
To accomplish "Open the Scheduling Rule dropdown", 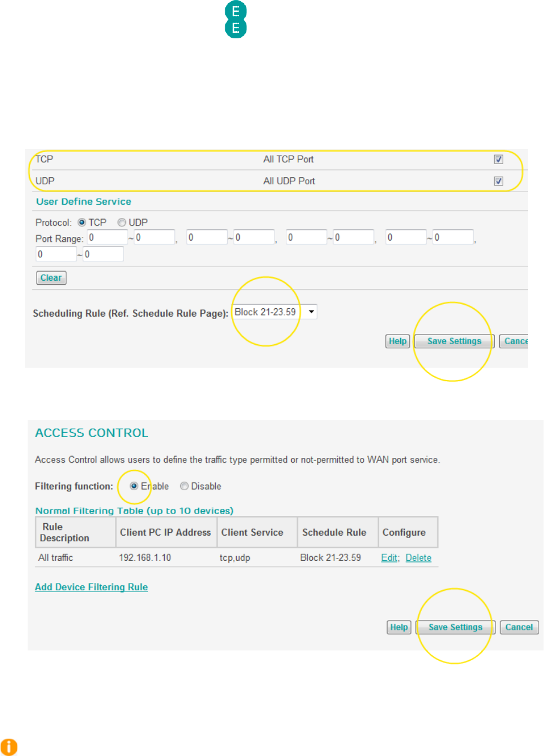I will click(x=275, y=312).
